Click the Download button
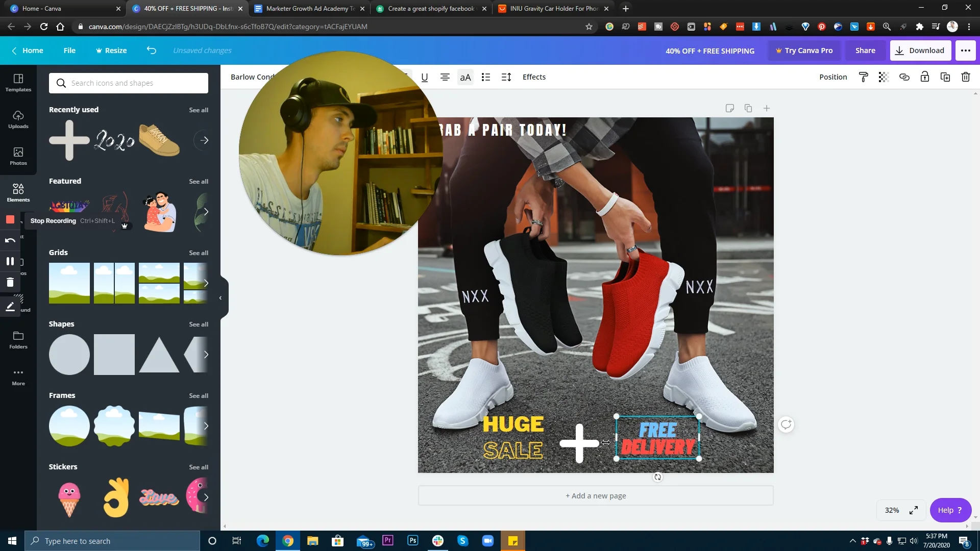Viewport: 980px width, 551px height. [x=921, y=51]
